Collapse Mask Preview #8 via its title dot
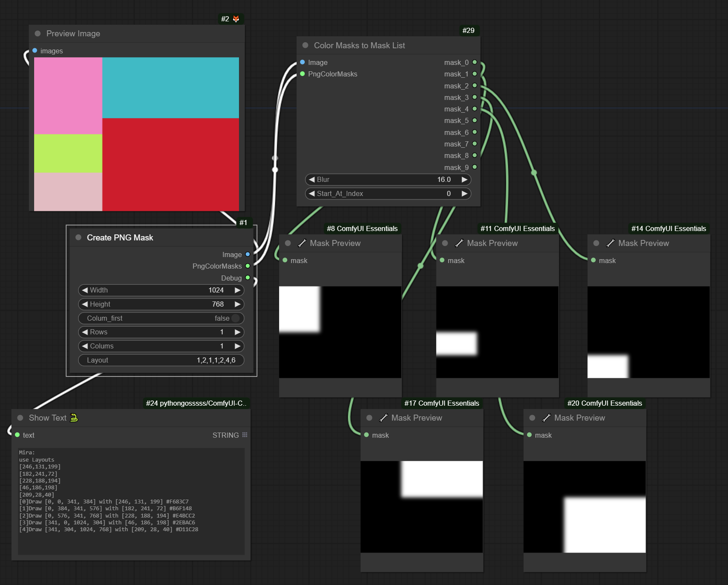The width and height of the screenshot is (728, 585). (x=288, y=243)
